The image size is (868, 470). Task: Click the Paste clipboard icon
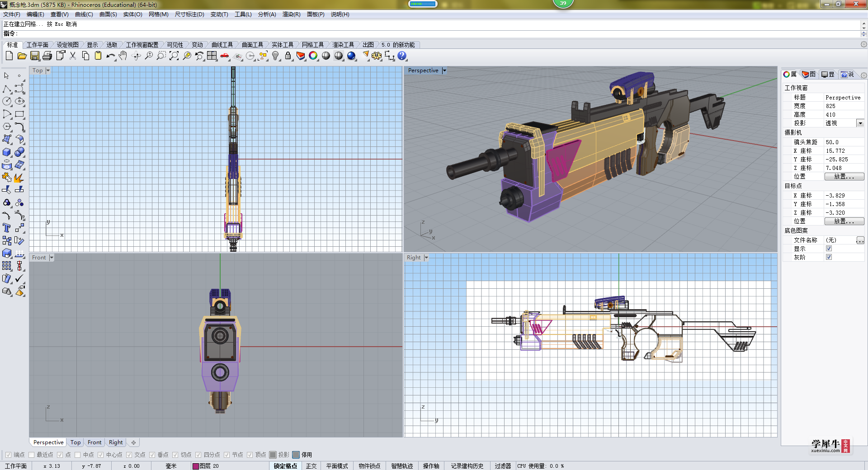tap(98, 56)
